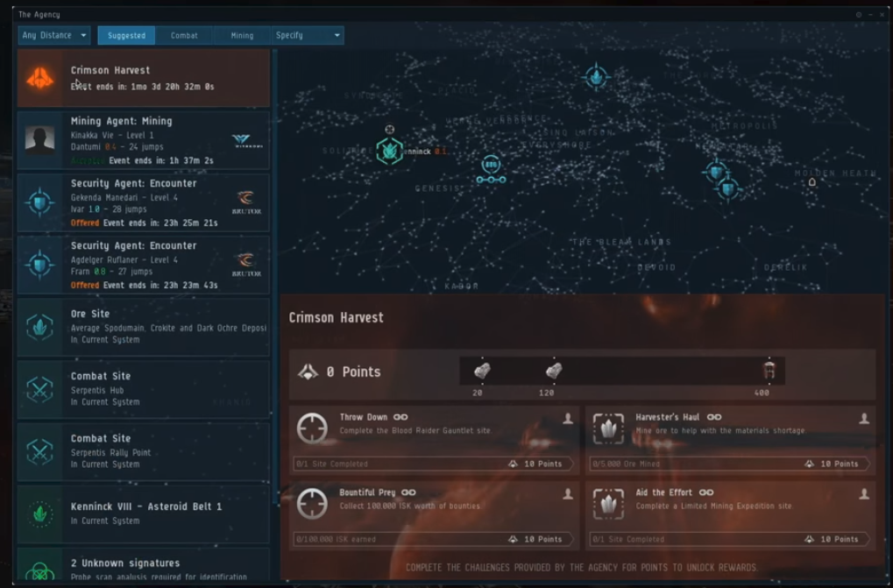893x588 pixels.
Task: Select the Mining Agent: Mining entry title
Action: pos(121,121)
